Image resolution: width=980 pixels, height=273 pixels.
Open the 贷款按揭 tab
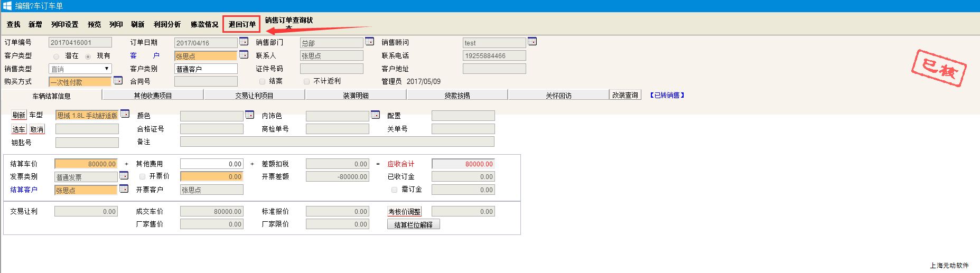click(x=457, y=96)
